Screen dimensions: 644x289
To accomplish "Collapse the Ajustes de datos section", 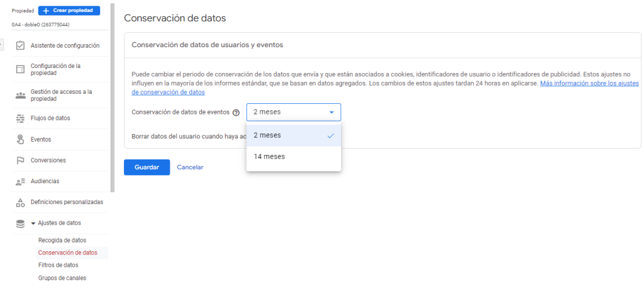I will 33,223.
